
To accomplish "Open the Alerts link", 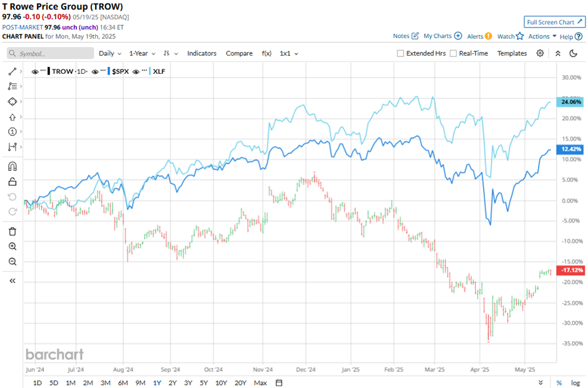I will 479,36.
